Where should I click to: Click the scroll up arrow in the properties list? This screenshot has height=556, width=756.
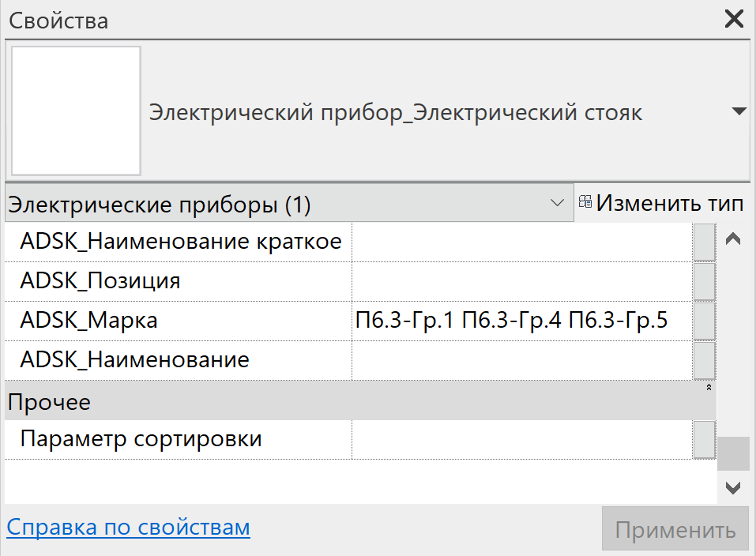pos(733,239)
